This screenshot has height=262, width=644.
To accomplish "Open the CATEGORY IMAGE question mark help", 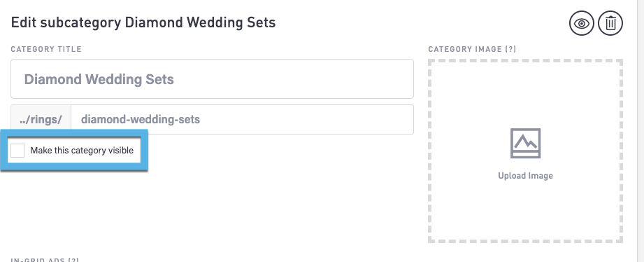I will 510,49.
